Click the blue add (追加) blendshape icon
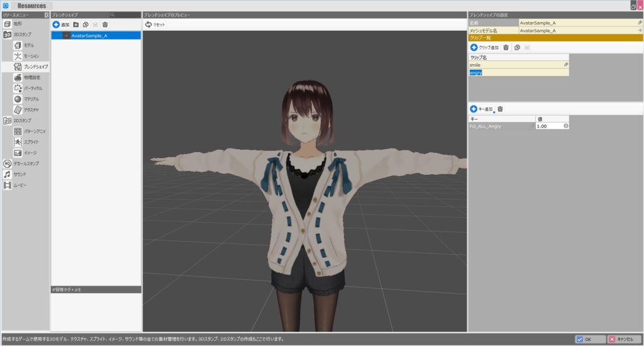644x346 pixels. (57, 25)
